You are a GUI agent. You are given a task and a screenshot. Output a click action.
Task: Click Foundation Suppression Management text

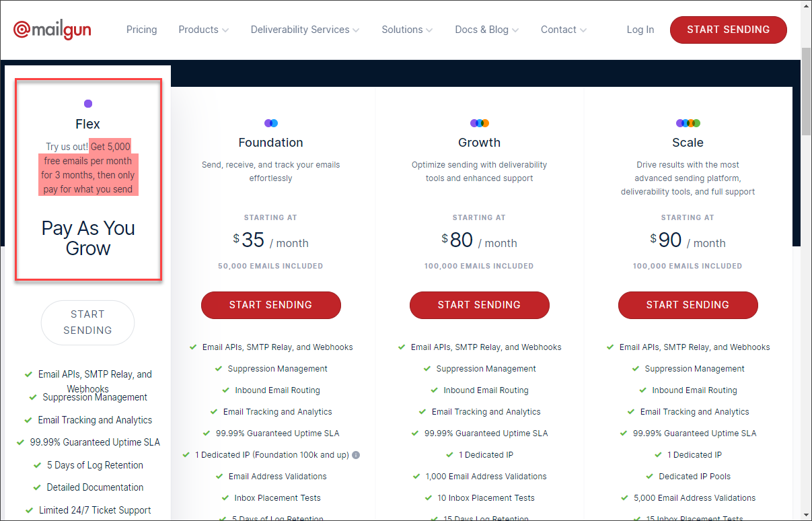(x=278, y=369)
